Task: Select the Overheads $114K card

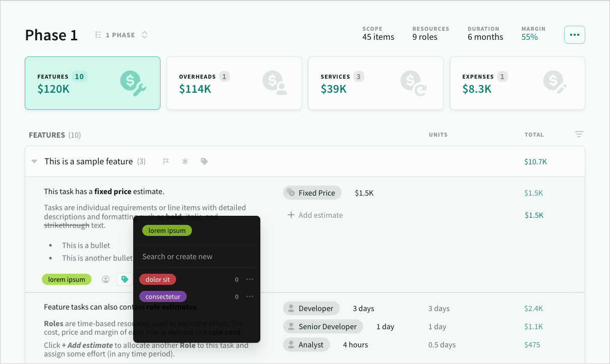Action: tap(234, 83)
